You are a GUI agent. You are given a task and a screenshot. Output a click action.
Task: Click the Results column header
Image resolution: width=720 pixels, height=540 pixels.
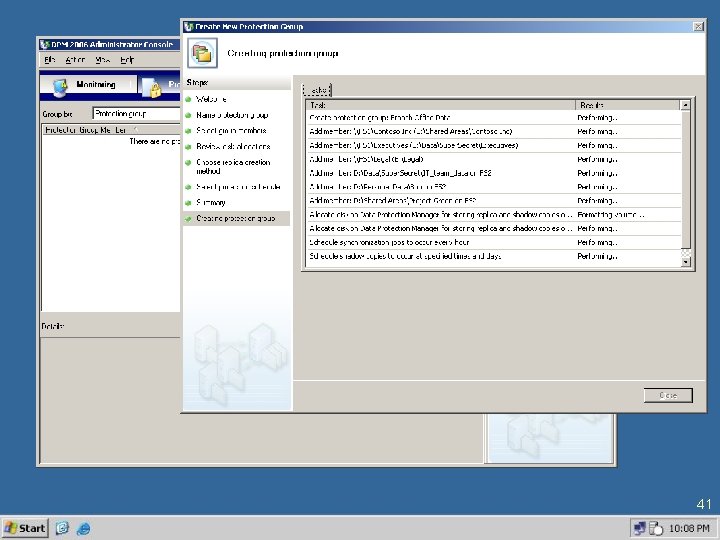628,105
